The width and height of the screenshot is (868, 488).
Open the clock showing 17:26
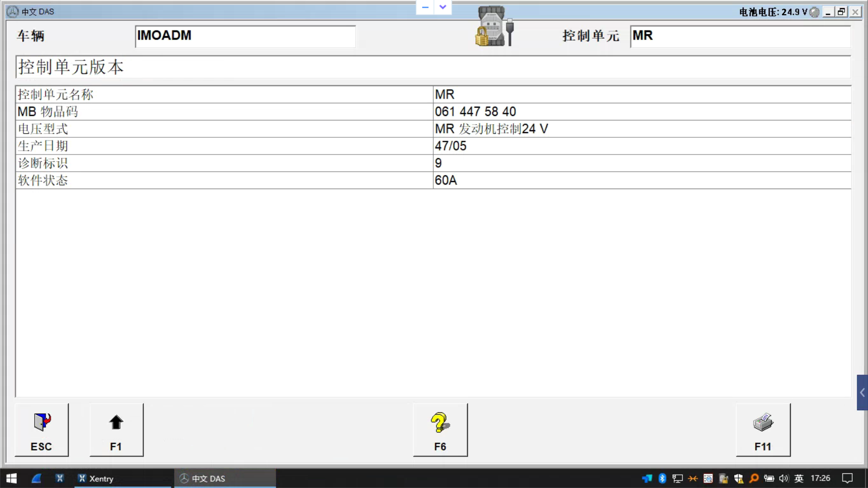820,478
